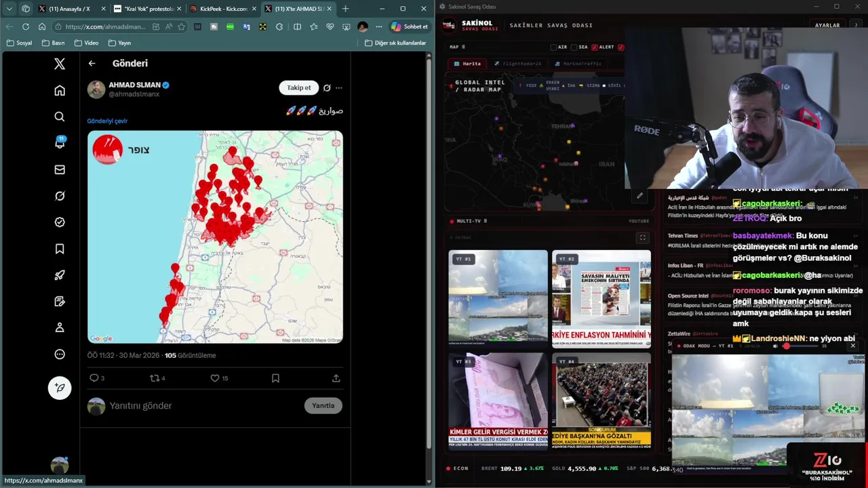Open a new browser tab
868x488 pixels.
[x=345, y=9]
